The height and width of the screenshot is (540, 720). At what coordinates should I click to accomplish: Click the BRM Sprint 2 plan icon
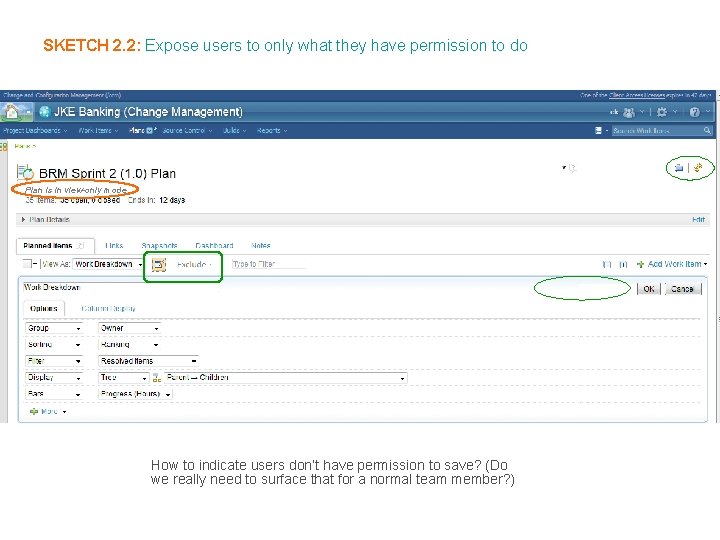click(x=25, y=172)
